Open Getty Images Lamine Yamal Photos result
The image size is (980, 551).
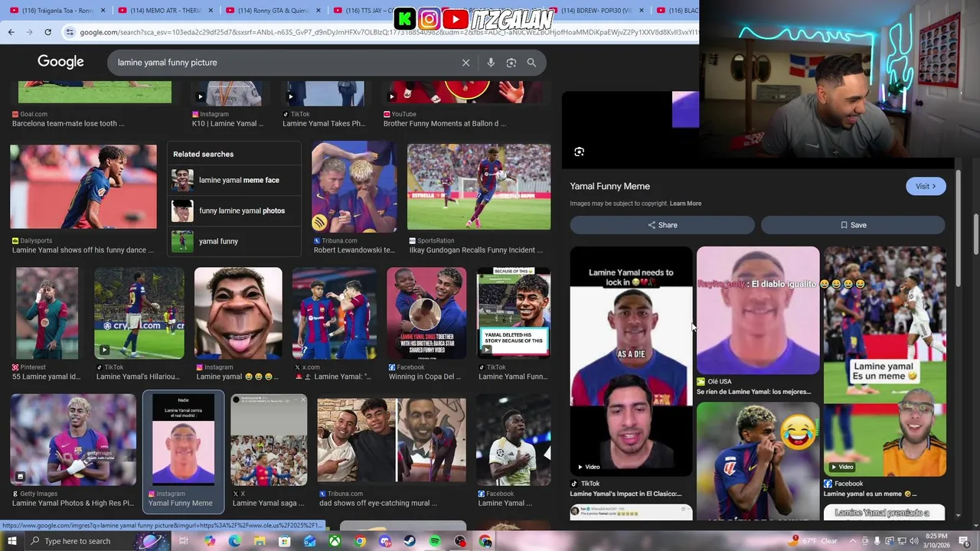click(73, 440)
